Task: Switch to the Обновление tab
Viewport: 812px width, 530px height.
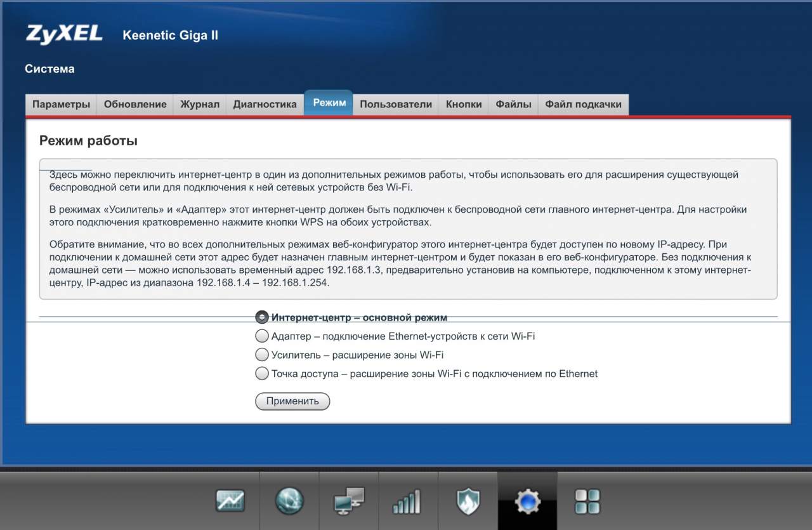Action: [x=135, y=105]
